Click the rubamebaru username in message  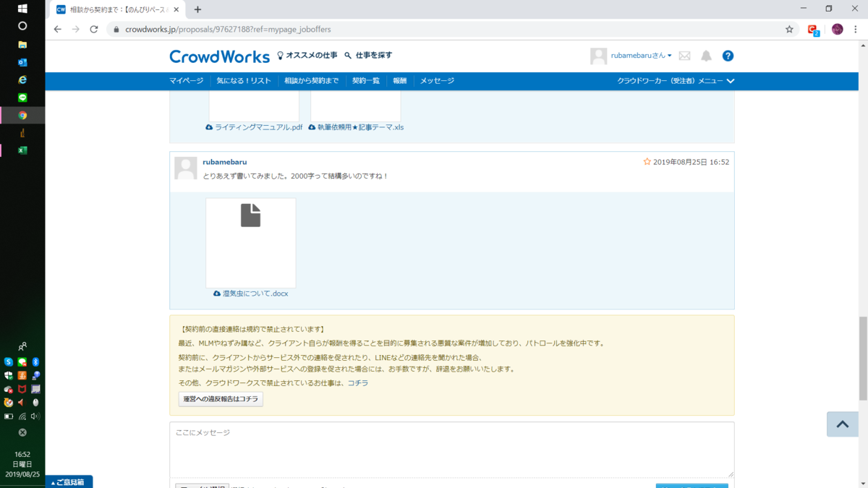pos(224,162)
